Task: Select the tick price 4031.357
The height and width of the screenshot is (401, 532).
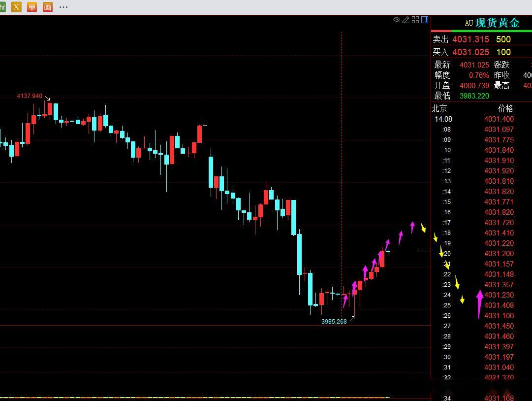Action: [x=499, y=285]
